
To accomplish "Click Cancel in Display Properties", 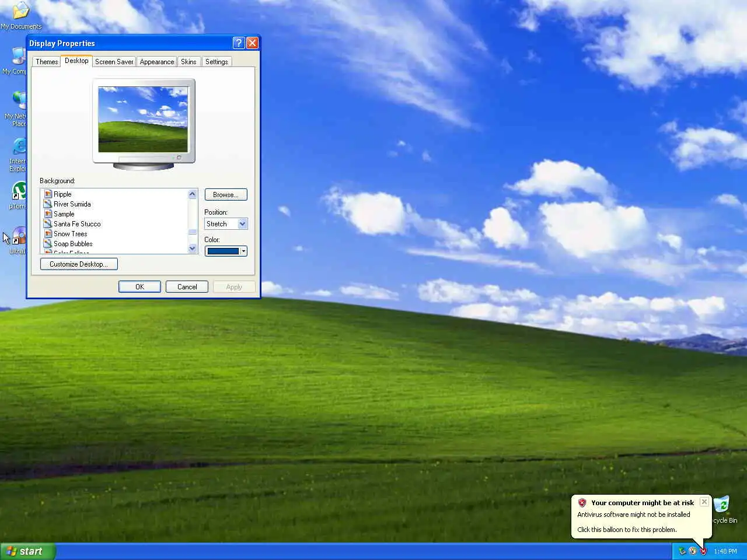I will click(187, 287).
